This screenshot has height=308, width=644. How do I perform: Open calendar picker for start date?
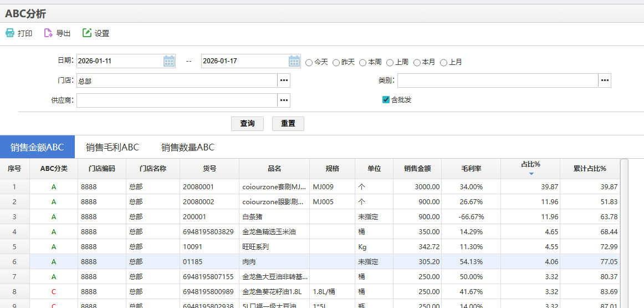169,61
